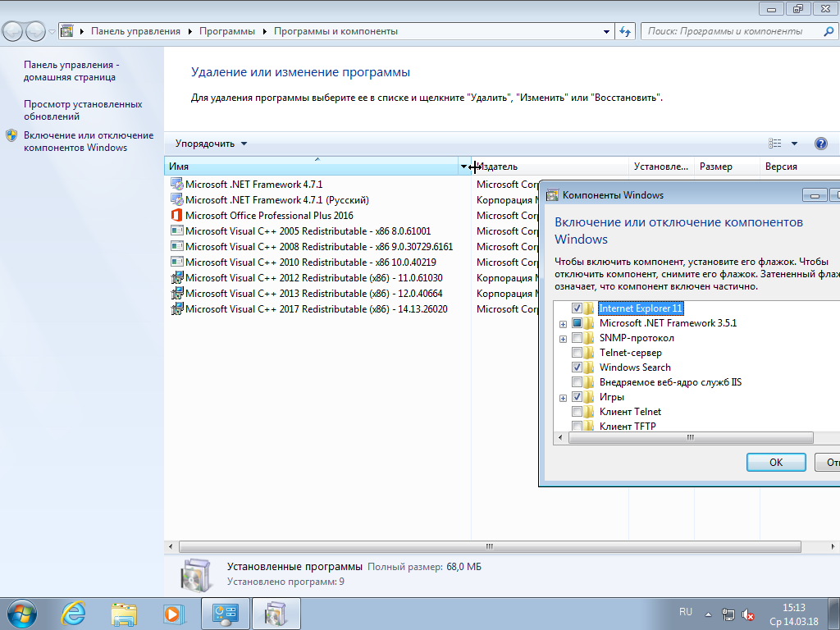Click the change view icon in toolbar

pyautogui.click(x=774, y=144)
